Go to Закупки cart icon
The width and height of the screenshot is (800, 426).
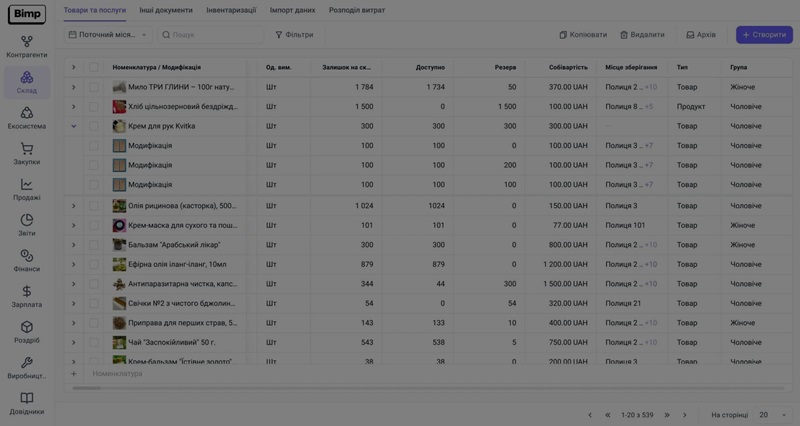tap(27, 153)
